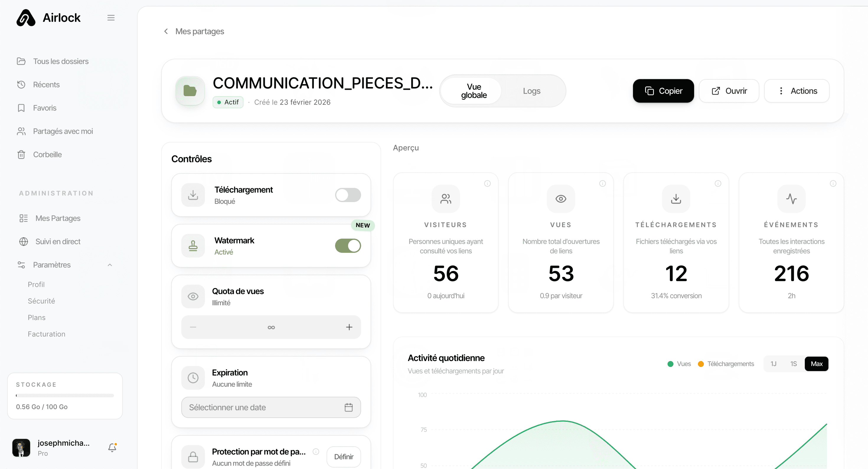
Task: Click the Copier button
Action: point(663,91)
